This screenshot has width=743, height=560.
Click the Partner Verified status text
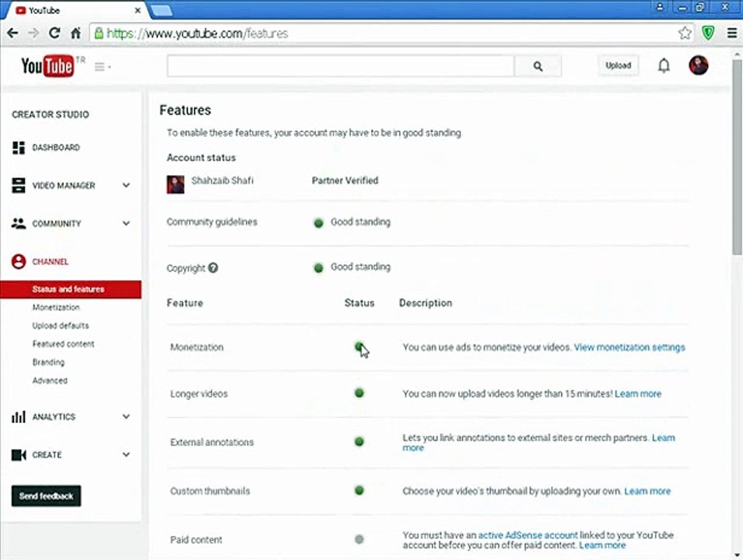pos(345,180)
